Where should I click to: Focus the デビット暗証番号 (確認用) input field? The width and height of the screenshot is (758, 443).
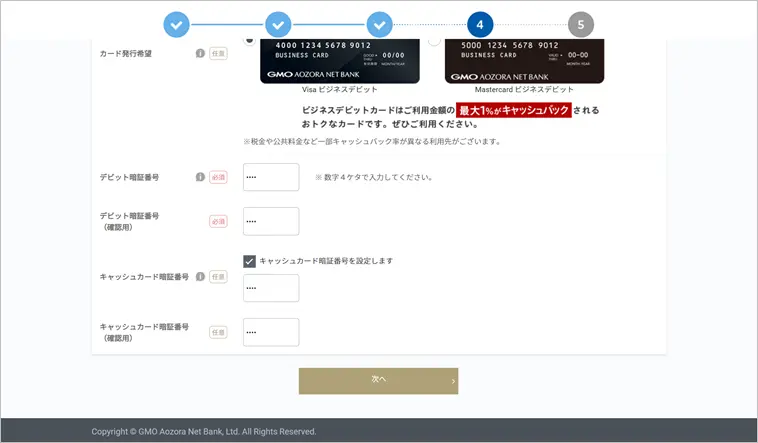tap(271, 221)
